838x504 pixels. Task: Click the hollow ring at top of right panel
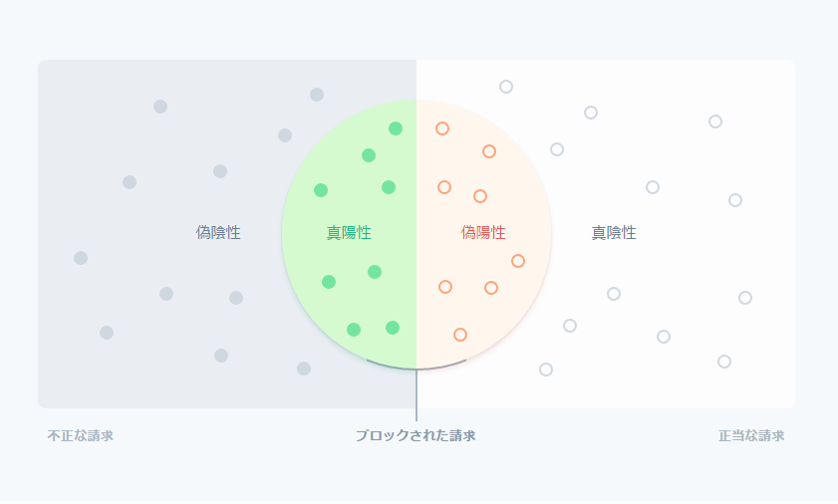[506, 87]
